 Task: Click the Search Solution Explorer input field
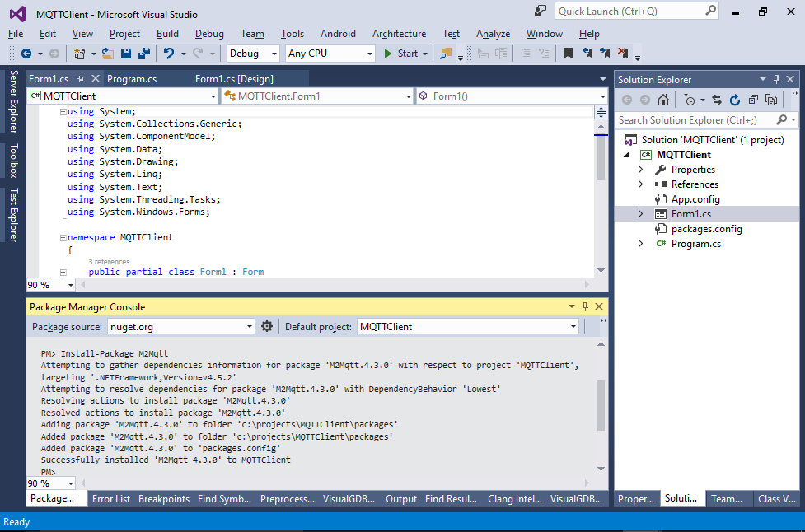(x=695, y=120)
